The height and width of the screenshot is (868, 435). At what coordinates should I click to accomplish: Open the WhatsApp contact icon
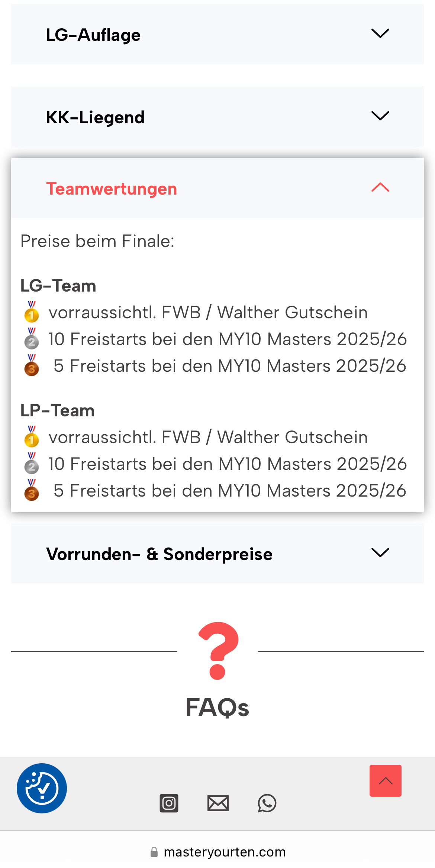pos(267,803)
